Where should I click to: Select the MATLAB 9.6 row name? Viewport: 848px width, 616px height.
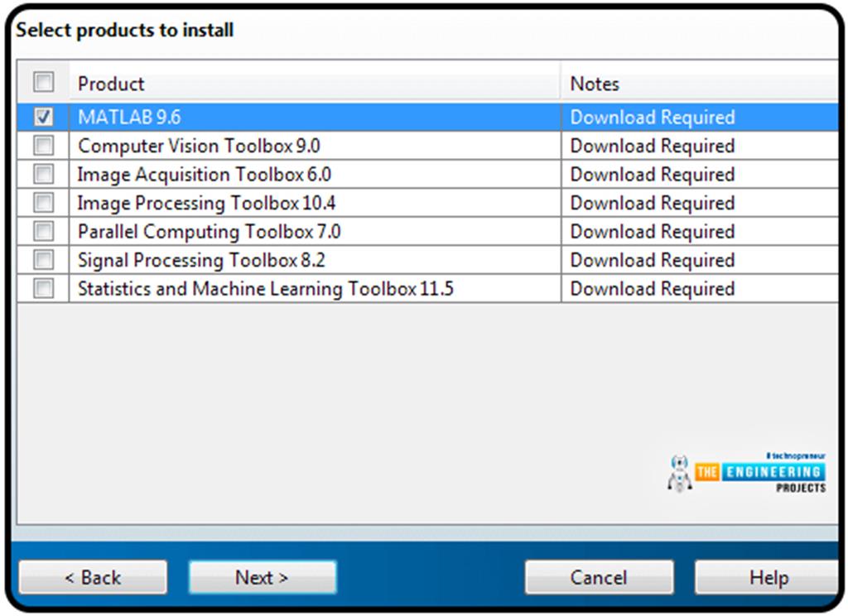tap(129, 118)
